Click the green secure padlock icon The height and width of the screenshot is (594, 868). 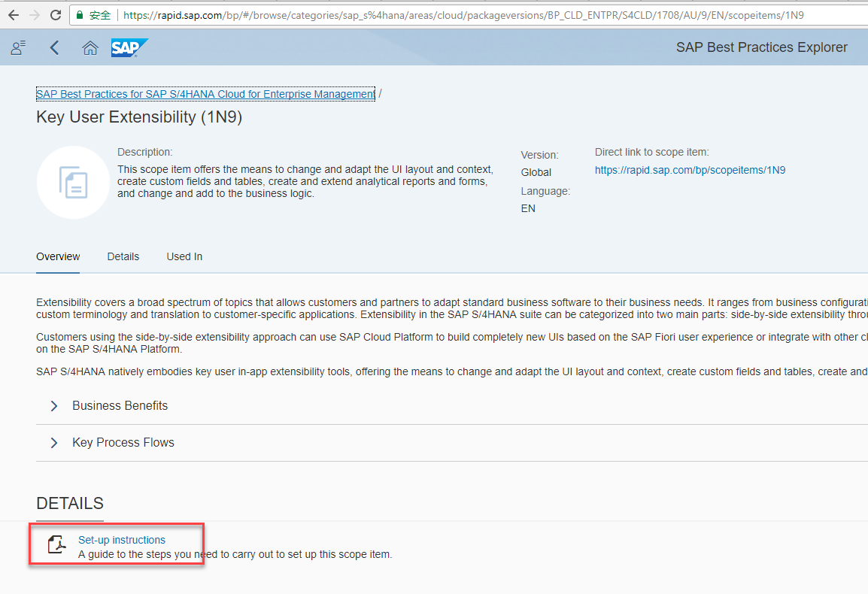pos(80,15)
